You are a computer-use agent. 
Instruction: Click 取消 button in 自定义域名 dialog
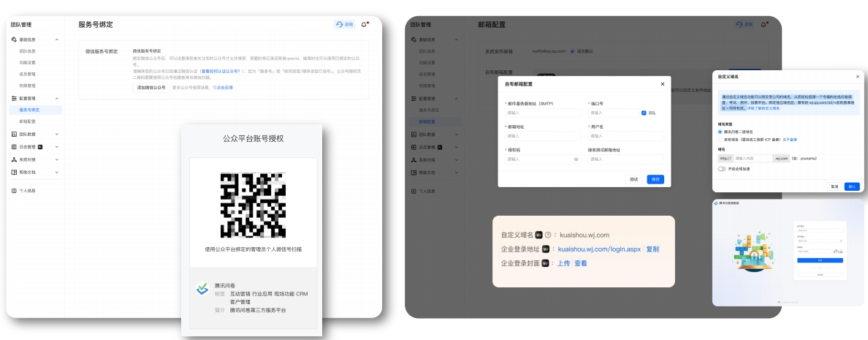pyautogui.click(x=834, y=186)
